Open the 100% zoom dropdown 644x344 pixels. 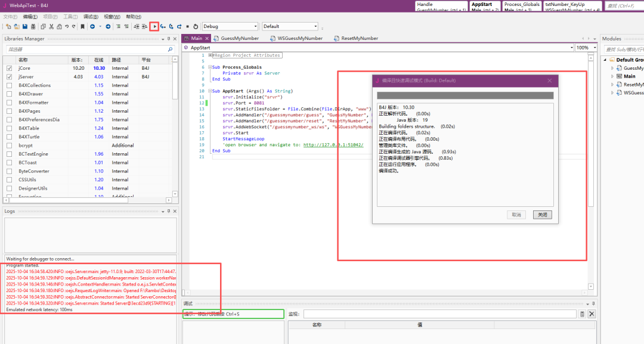point(594,48)
